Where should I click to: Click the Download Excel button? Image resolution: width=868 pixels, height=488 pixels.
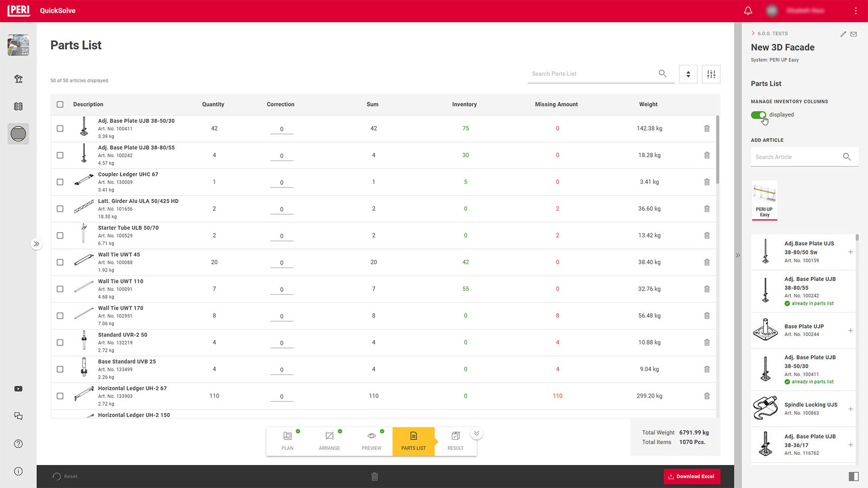coord(692,476)
